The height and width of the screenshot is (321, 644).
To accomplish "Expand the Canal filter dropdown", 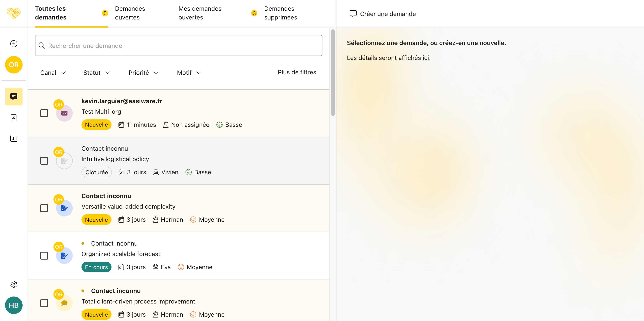I will click(53, 73).
